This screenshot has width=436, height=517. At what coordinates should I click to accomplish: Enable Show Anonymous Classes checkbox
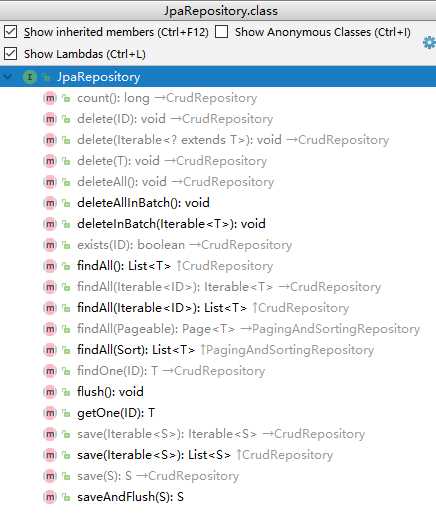click(221, 32)
